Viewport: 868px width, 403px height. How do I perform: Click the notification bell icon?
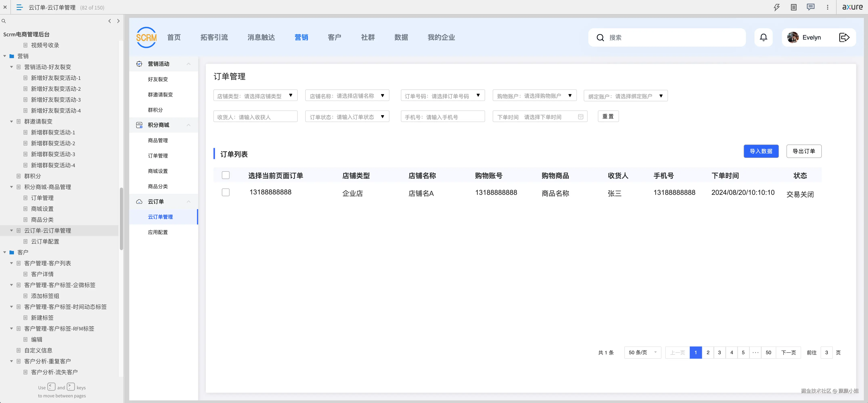click(x=763, y=37)
